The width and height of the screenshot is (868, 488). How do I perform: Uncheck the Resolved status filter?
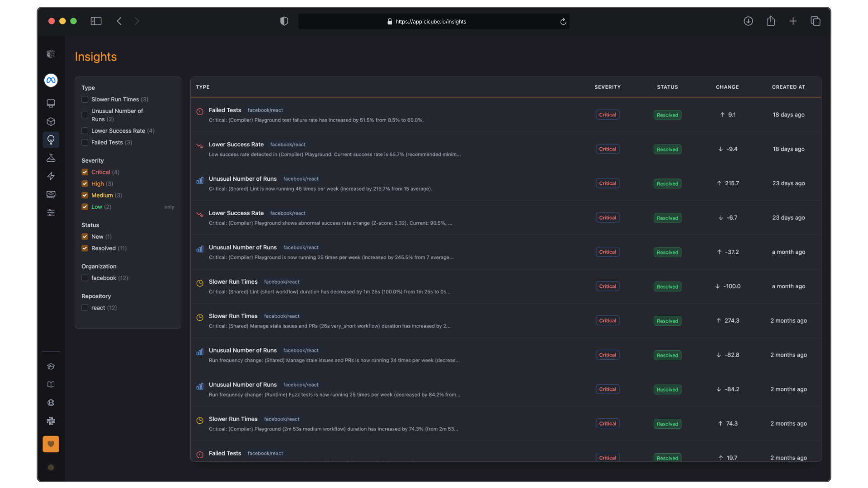[85, 248]
